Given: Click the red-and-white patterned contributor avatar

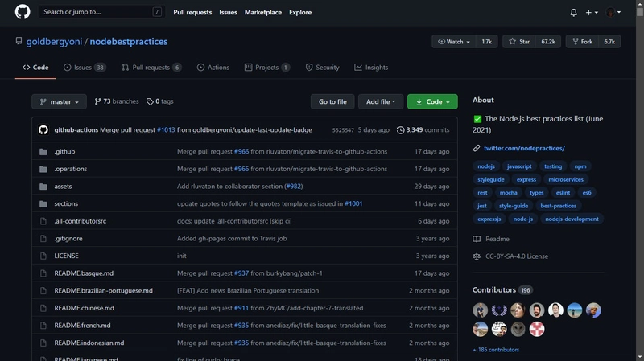Looking at the screenshot, I should pyautogui.click(x=537, y=329).
